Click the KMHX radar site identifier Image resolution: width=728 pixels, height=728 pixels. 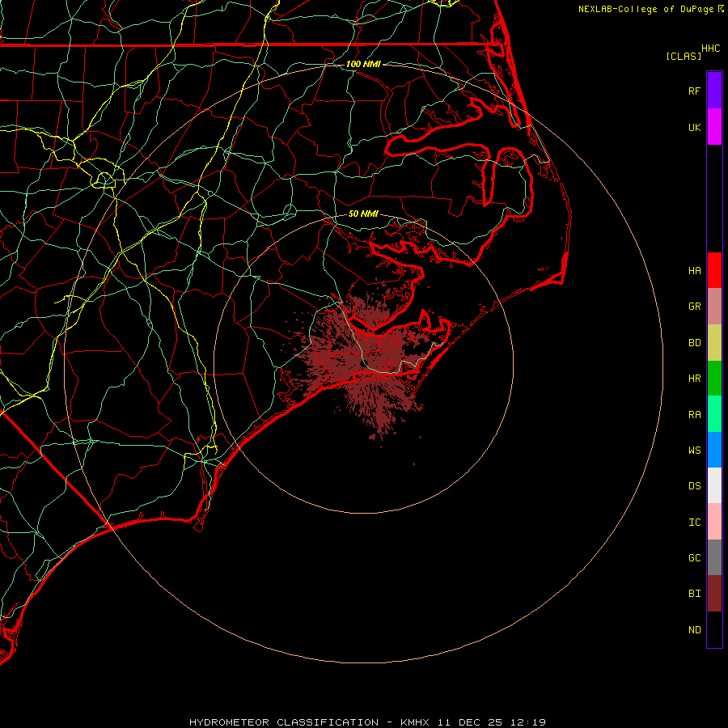(415, 722)
